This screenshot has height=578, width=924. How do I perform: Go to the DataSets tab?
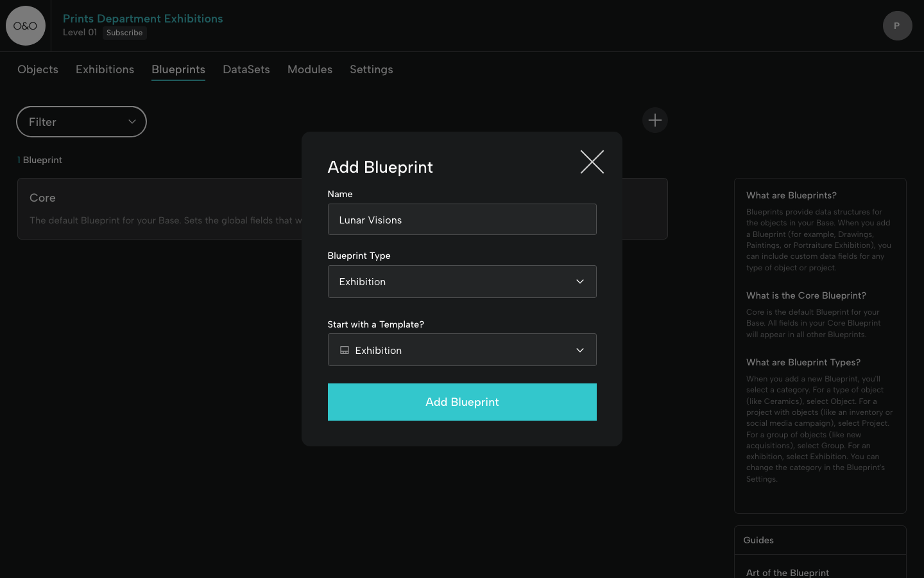point(246,69)
